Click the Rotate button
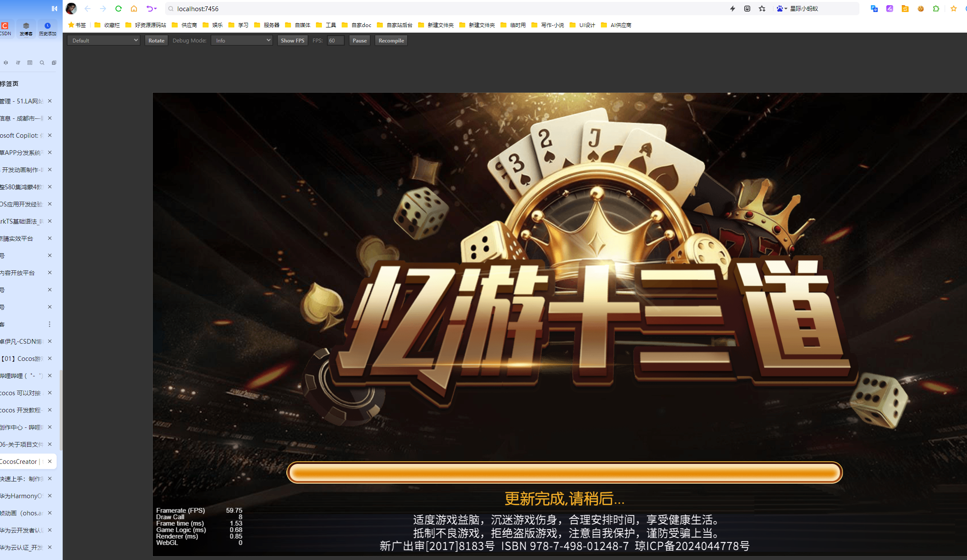The width and height of the screenshot is (967, 560). pos(156,40)
